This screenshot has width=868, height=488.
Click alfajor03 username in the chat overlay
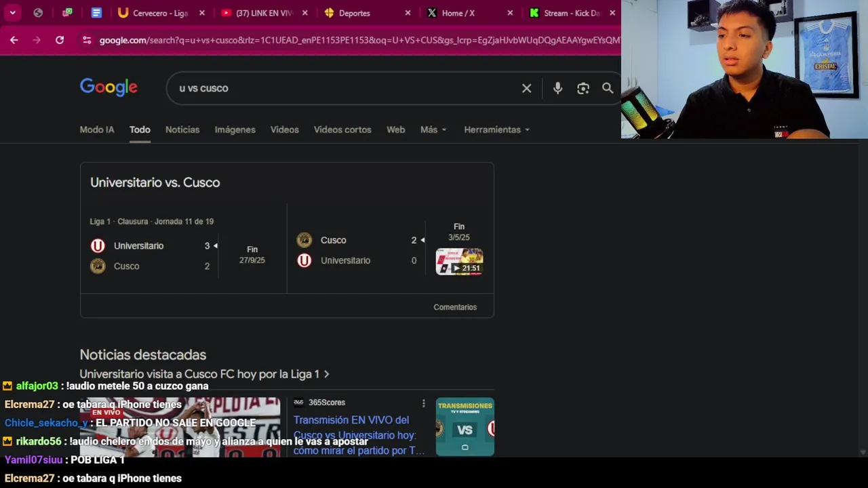point(37,386)
